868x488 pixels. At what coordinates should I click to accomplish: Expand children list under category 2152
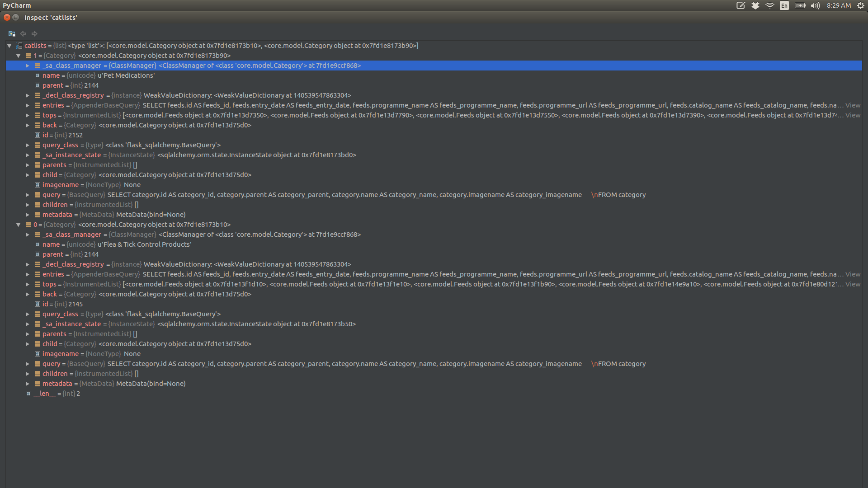(27, 205)
